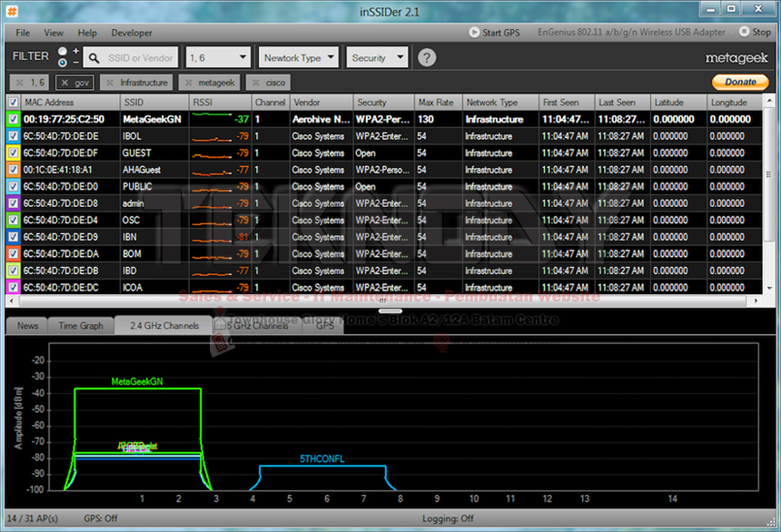The height and width of the screenshot is (532, 781).
Task: Remove the "metageek" filter chip via its X
Action: tap(188, 83)
